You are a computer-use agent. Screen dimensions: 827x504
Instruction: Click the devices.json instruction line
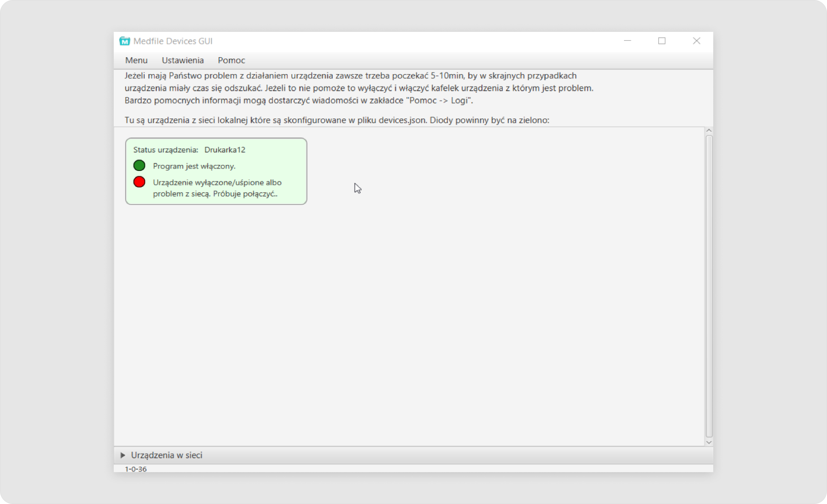click(337, 120)
